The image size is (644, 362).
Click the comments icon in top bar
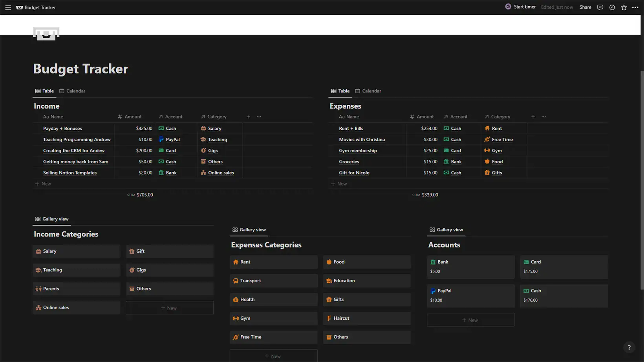click(x=600, y=7)
